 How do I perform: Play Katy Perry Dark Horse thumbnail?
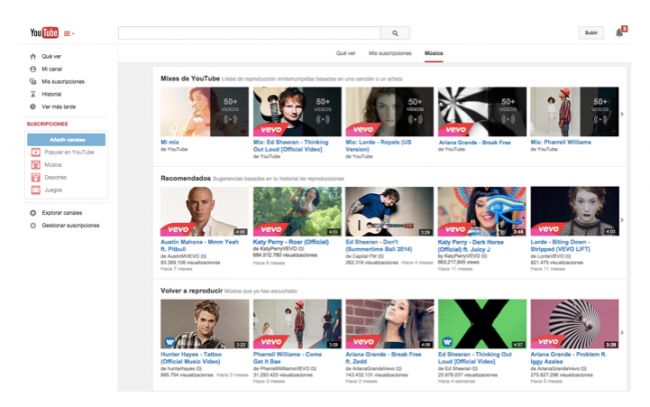[482, 211]
